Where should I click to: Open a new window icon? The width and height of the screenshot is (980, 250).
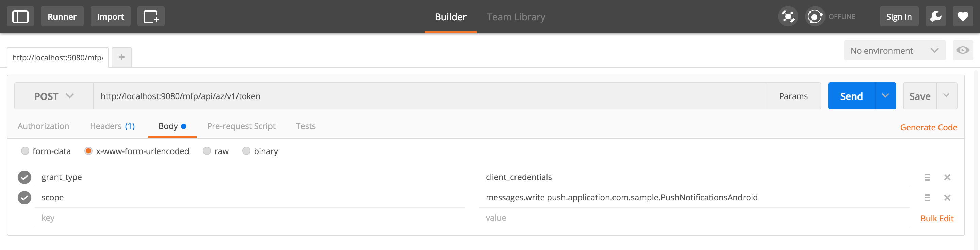click(151, 17)
